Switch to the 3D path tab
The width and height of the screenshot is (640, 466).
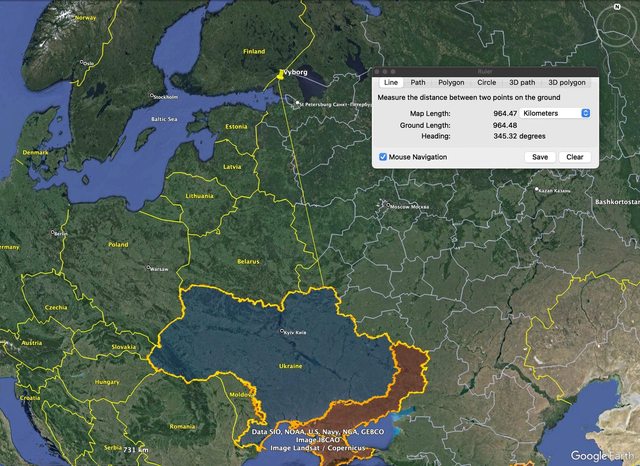point(521,82)
